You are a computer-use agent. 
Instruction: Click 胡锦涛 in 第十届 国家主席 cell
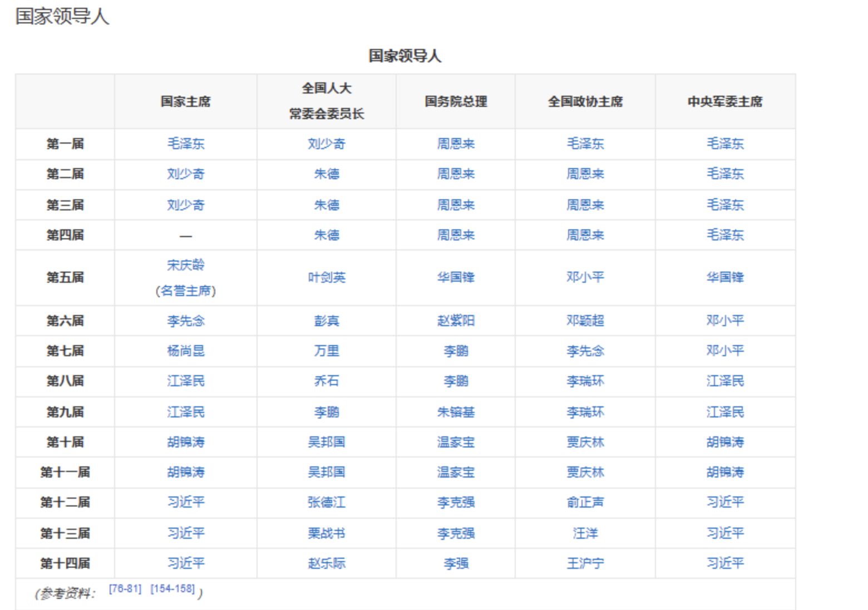point(186,442)
